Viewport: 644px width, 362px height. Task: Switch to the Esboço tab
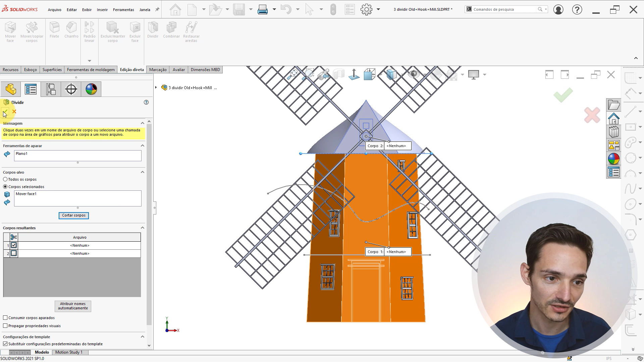point(31,70)
